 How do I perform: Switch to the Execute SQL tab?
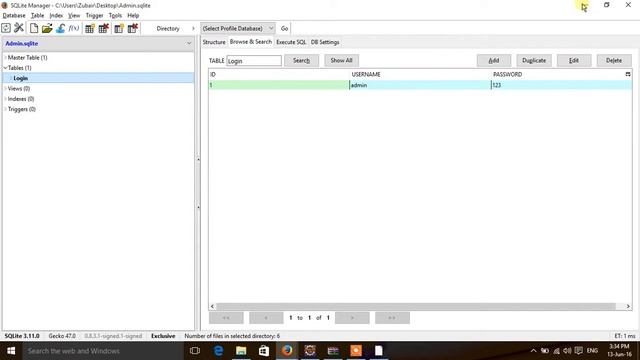click(291, 42)
